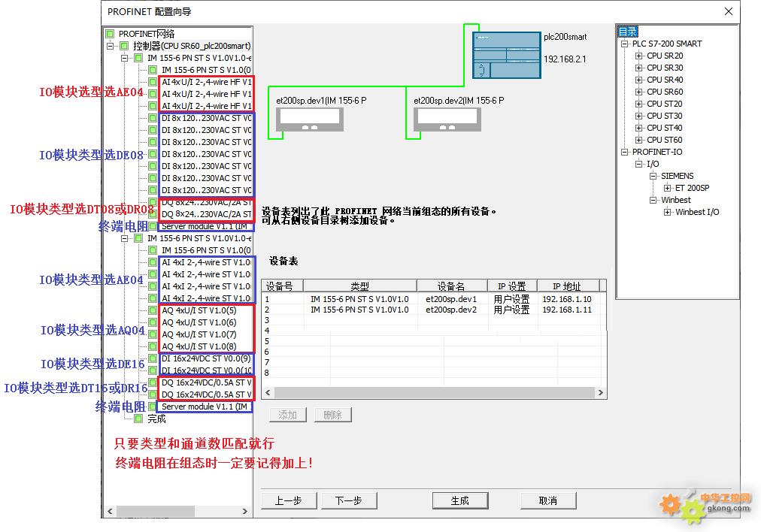This screenshot has height=532, width=761.
Task: Select the IP 地址 column header
Action: pos(568,286)
